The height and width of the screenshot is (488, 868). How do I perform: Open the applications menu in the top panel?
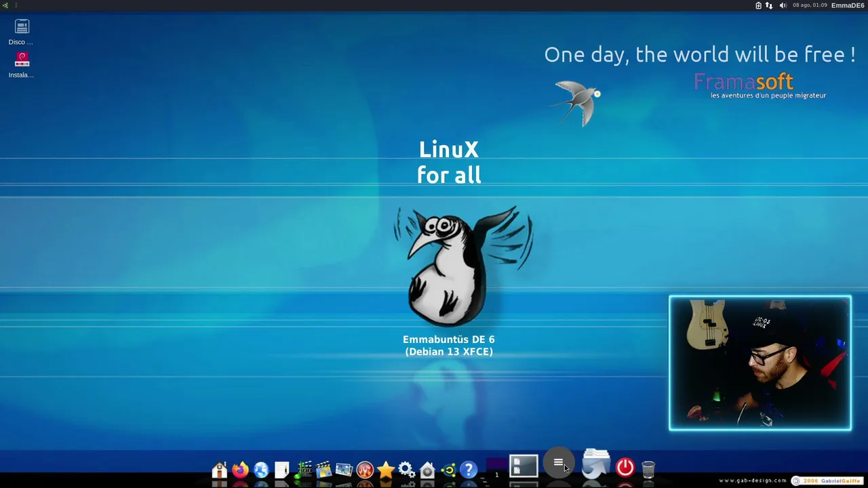click(x=5, y=5)
